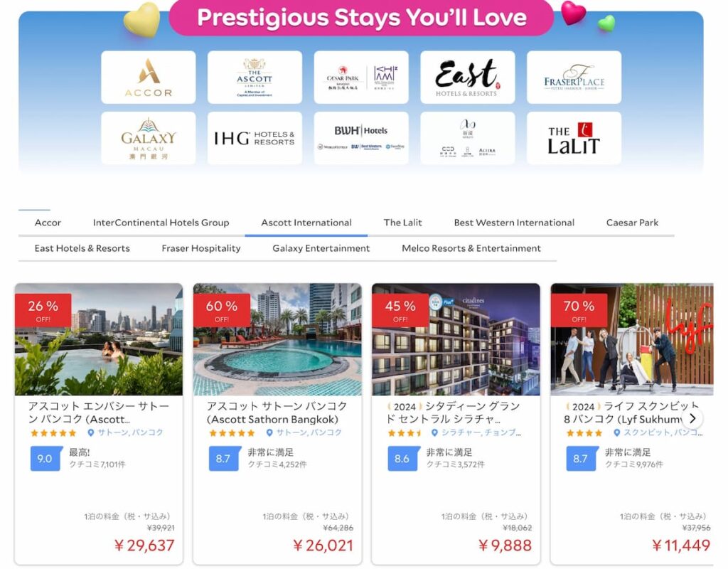Viewport: 728px width, 569px height.
Task: Show next hotels with carousel arrow
Action: tap(692, 418)
